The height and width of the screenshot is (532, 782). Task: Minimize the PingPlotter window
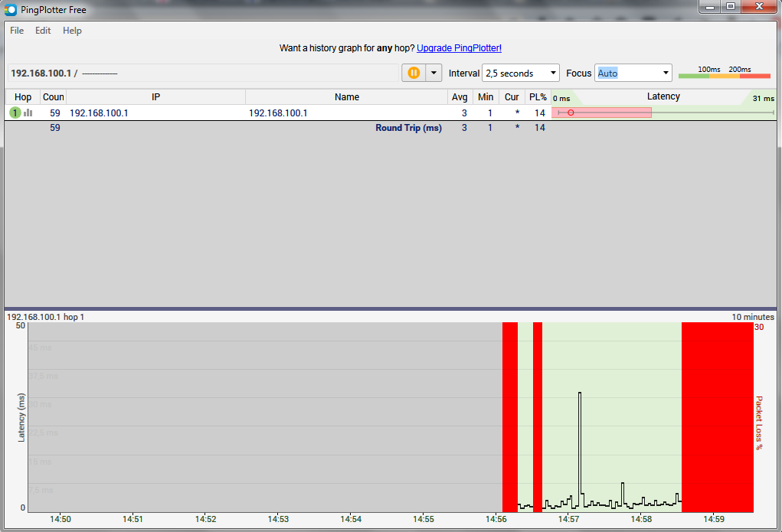click(x=710, y=7)
